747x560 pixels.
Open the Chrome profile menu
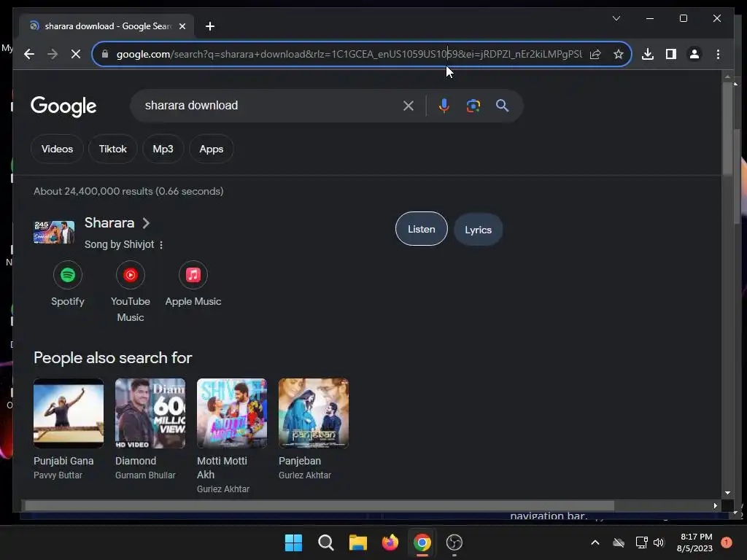694,54
